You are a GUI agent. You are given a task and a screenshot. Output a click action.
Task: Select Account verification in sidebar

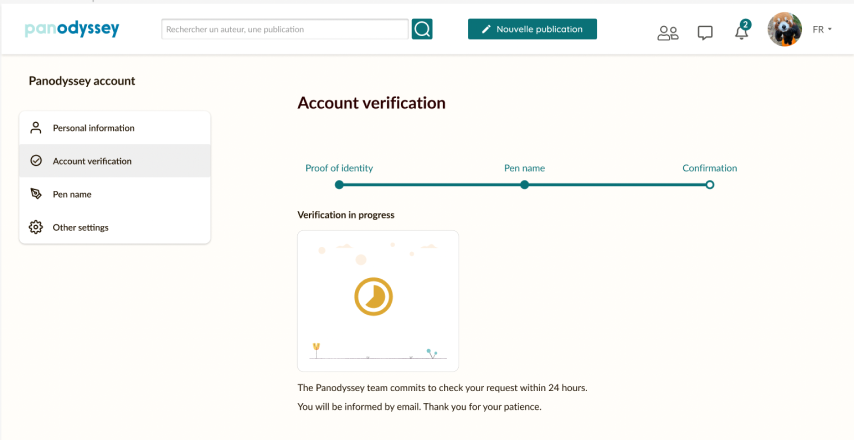[x=115, y=161]
